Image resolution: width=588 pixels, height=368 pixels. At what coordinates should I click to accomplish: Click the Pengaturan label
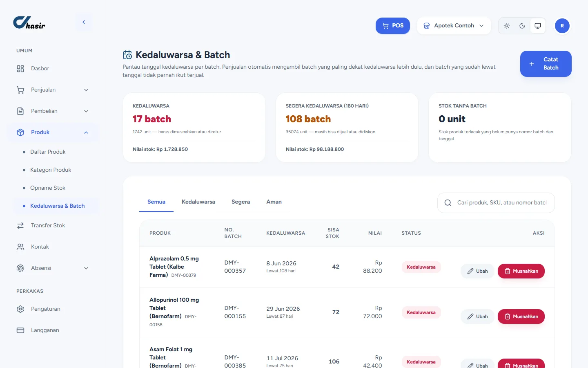click(46, 309)
